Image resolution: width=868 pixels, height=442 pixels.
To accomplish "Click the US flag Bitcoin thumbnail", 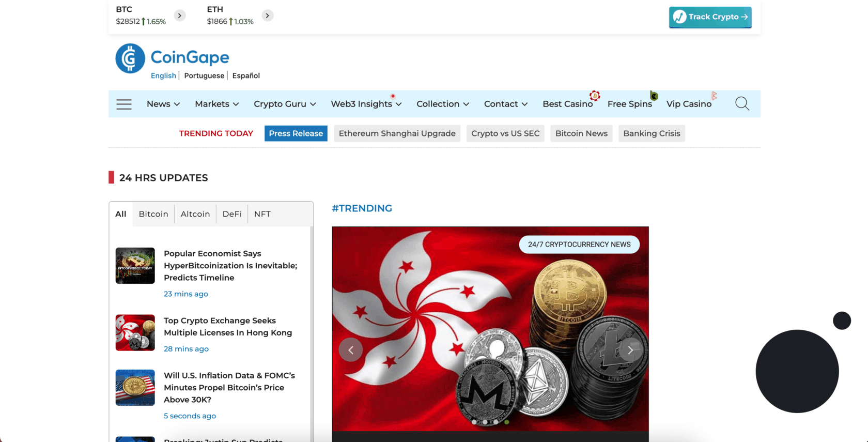I will 135,388.
